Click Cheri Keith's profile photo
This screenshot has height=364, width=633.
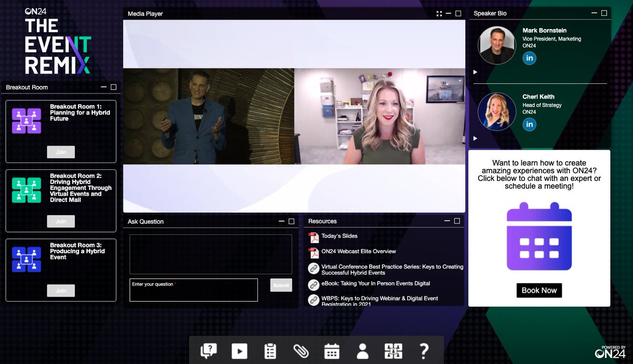pos(496,112)
